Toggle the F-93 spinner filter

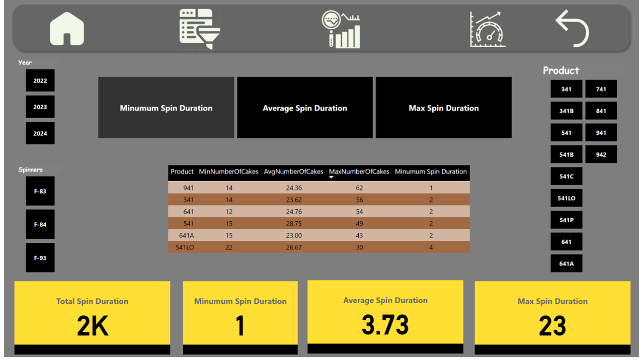40,257
